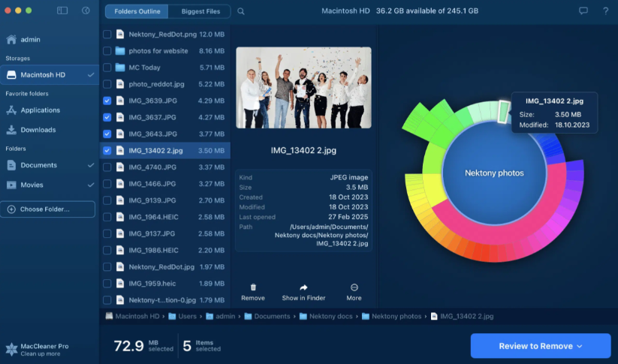Click the Movies icon in the sidebar
The height and width of the screenshot is (364, 618).
click(11, 185)
